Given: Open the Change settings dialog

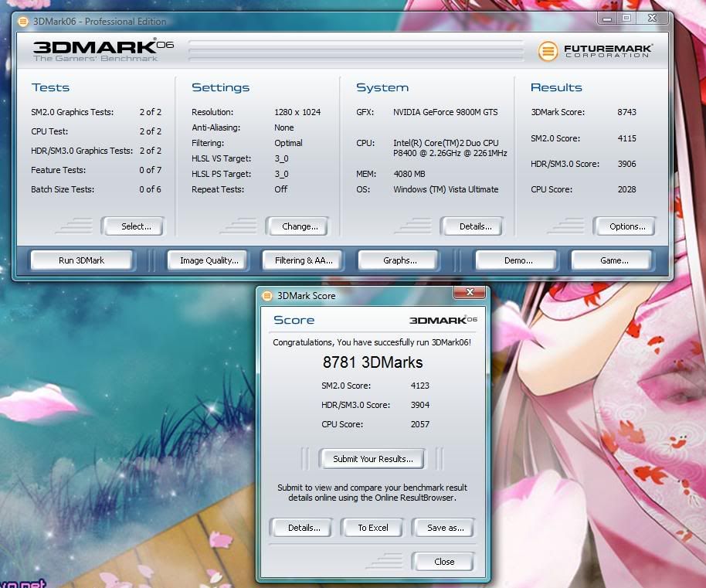Looking at the screenshot, I should click(x=297, y=226).
